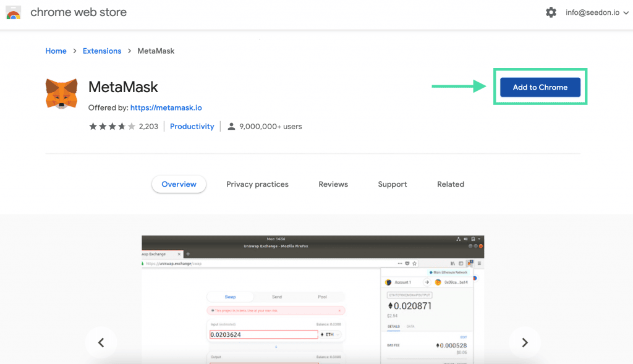
Task: Click the Chrome Web Store rainbow logo
Action: (x=14, y=12)
